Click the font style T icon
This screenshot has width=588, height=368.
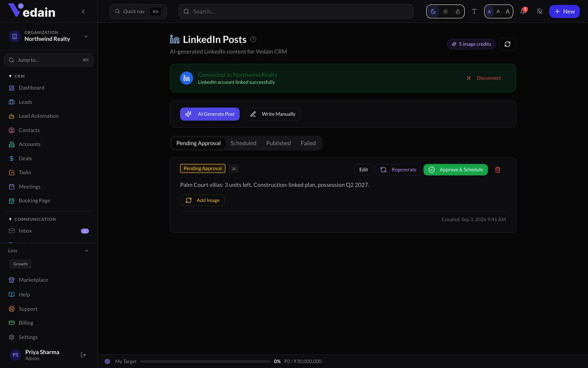click(x=474, y=11)
